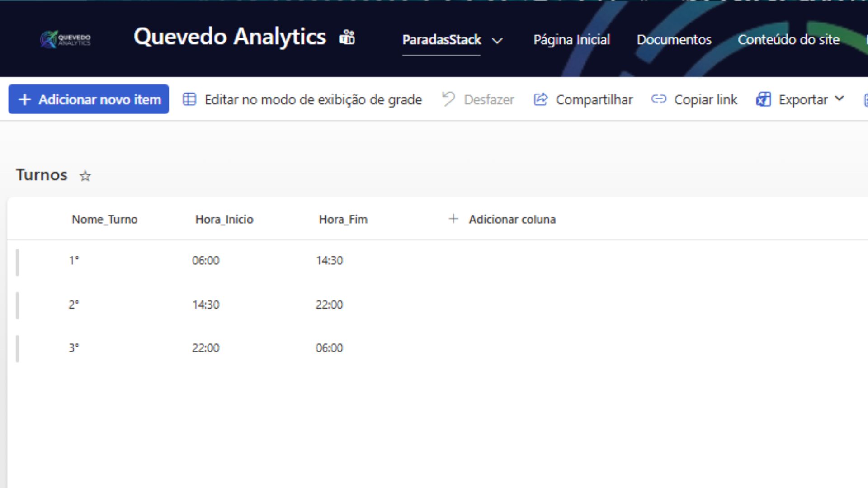Click the plus icon on Adicionar novo item

click(24, 99)
